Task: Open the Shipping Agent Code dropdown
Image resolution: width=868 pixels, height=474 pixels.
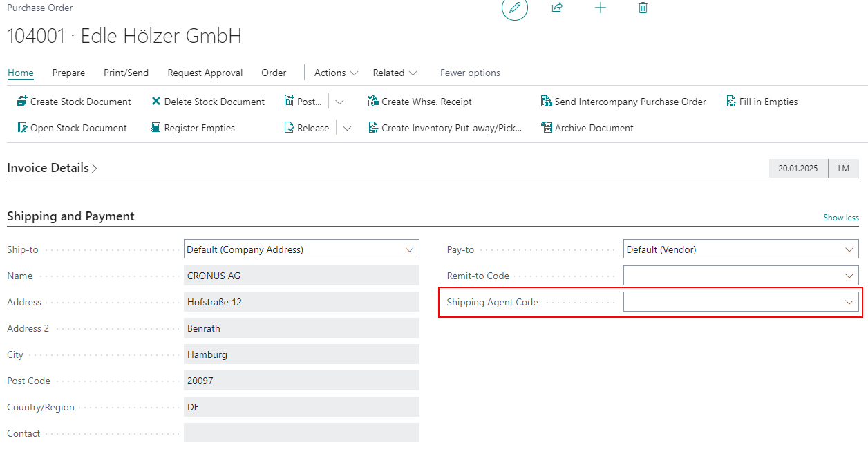Action: point(849,302)
